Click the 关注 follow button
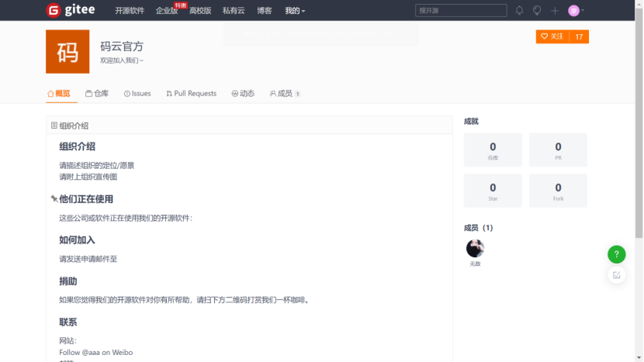The height and width of the screenshot is (362, 644). tap(552, 36)
